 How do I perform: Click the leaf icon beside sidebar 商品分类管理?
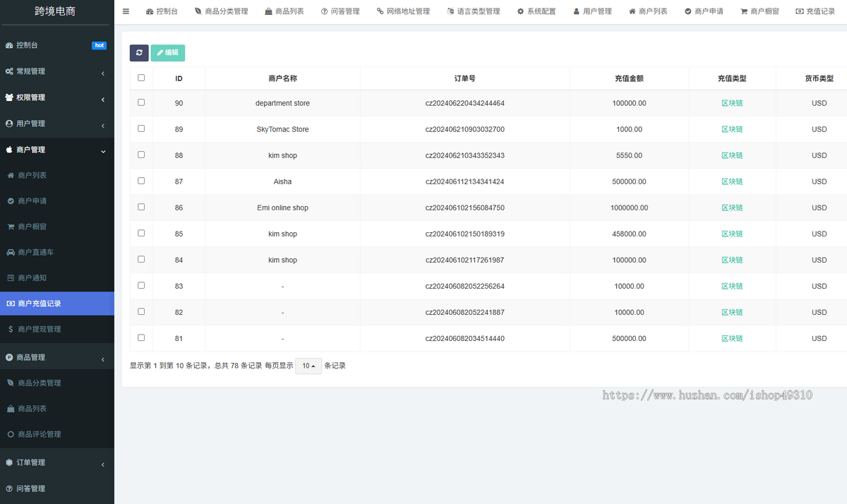(x=11, y=383)
